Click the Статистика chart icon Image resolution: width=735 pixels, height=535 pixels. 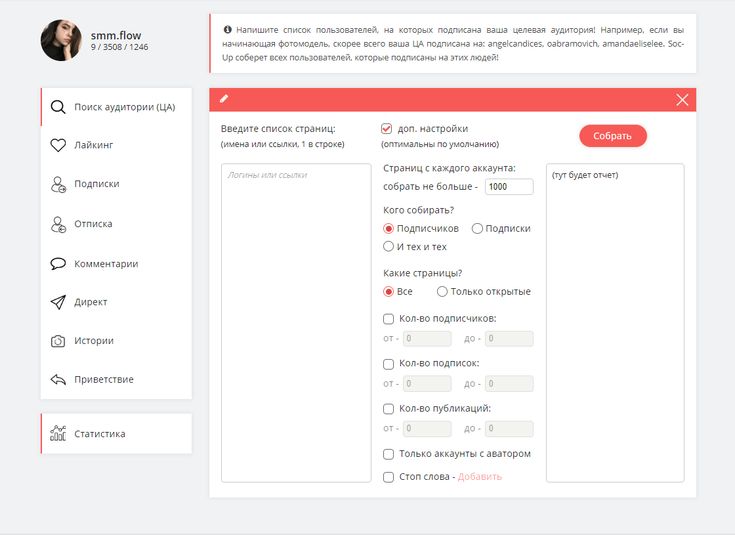(58, 434)
